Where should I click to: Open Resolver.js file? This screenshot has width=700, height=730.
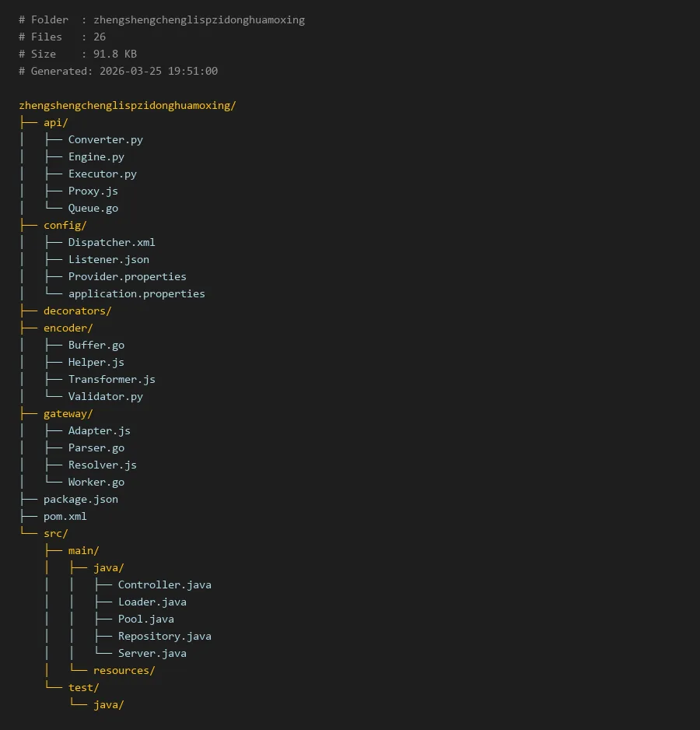pos(102,465)
